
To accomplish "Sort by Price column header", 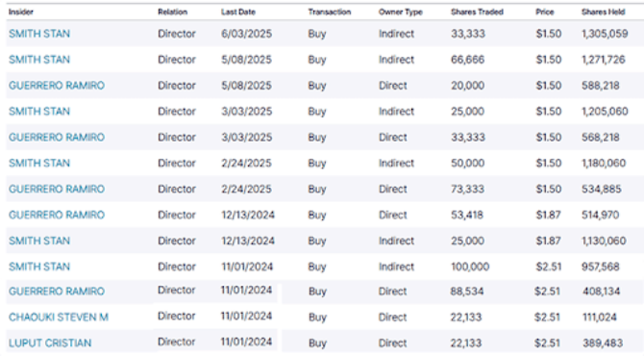I will (x=545, y=12).
